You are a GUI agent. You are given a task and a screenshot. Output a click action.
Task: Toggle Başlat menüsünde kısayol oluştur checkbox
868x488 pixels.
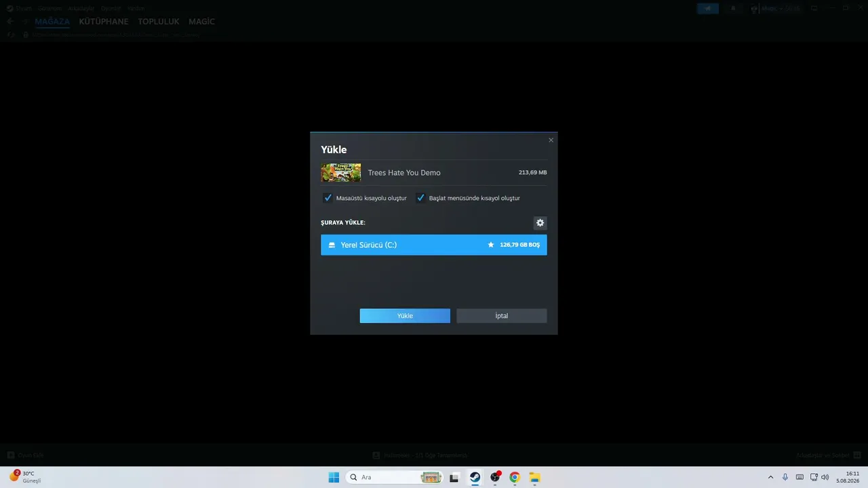[x=421, y=198]
